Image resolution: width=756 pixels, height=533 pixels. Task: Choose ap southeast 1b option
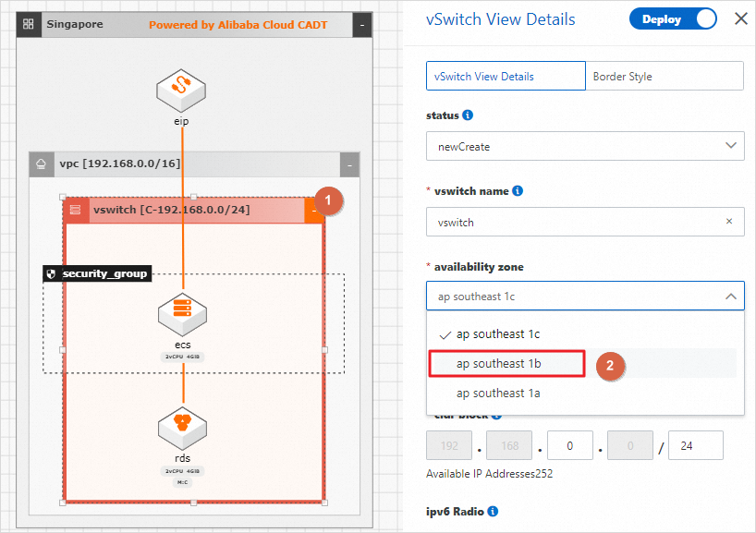[x=585, y=363]
